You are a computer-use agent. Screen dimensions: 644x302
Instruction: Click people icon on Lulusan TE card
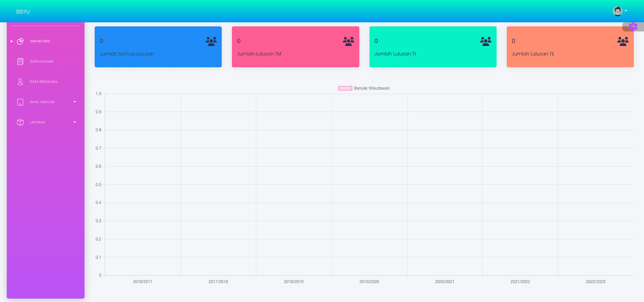tap(623, 42)
